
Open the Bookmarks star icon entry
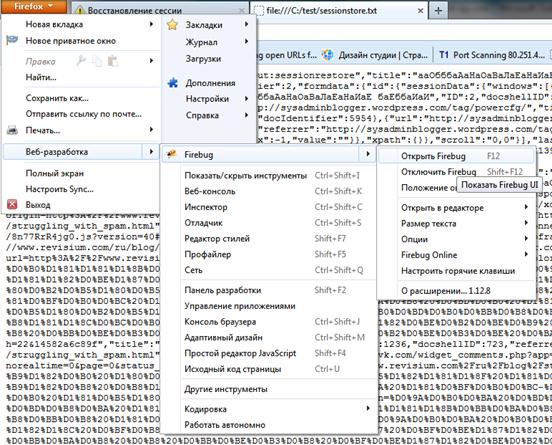pyautogui.click(x=172, y=25)
